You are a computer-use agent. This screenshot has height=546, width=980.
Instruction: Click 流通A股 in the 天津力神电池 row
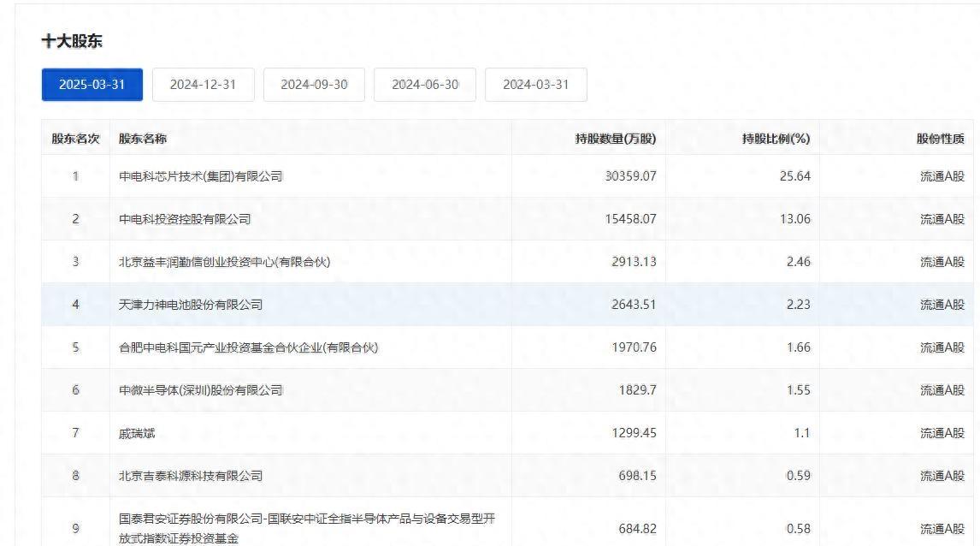click(x=942, y=305)
